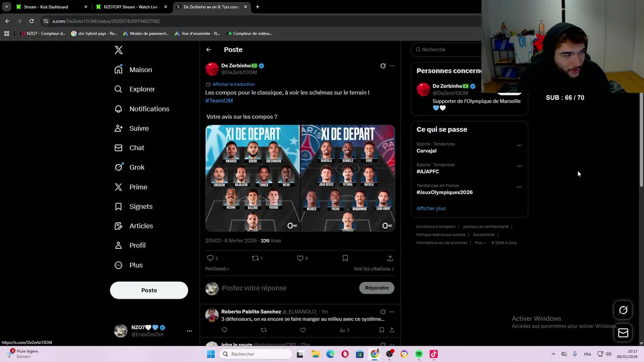Viewport: 644px width, 362px height.
Task: Click Grok icon on De Zerbinho's post
Action: [383, 66]
